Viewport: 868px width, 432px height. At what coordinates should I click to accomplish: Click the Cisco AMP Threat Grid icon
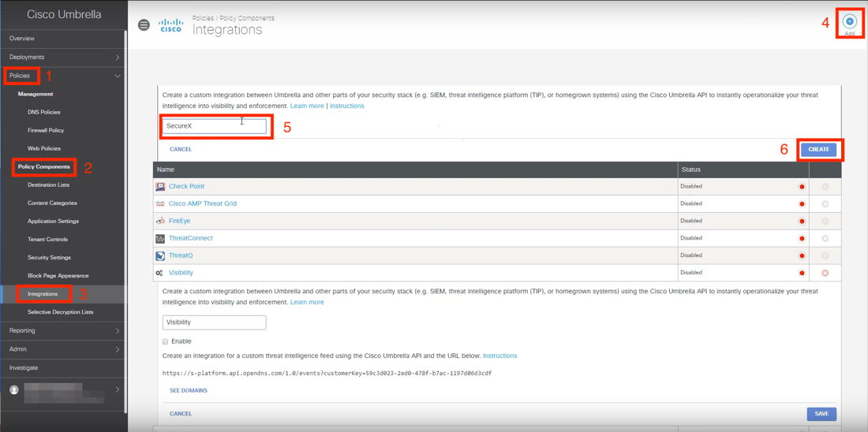[x=160, y=203]
